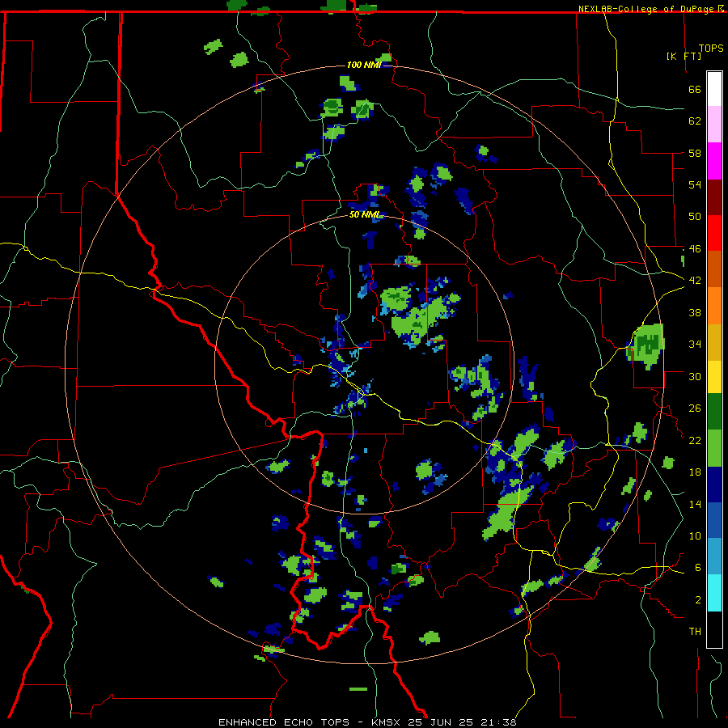
Task: Click the black TH legend swatch
Action: tap(714, 629)
